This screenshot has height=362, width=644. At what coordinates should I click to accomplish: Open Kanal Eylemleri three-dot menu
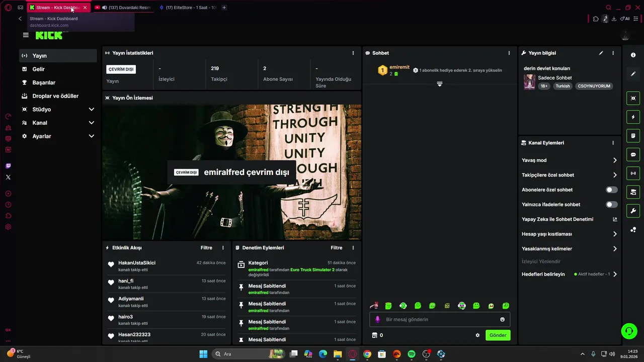613,143
